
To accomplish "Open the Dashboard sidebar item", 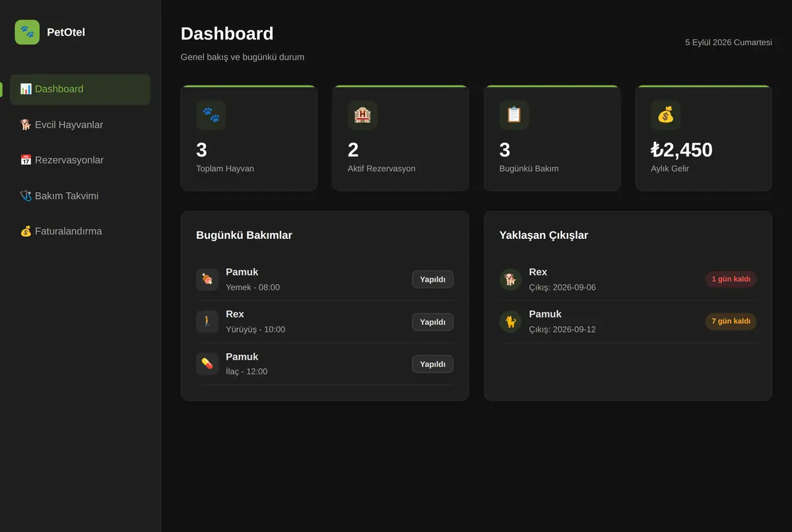I will (x=80, y=89).
